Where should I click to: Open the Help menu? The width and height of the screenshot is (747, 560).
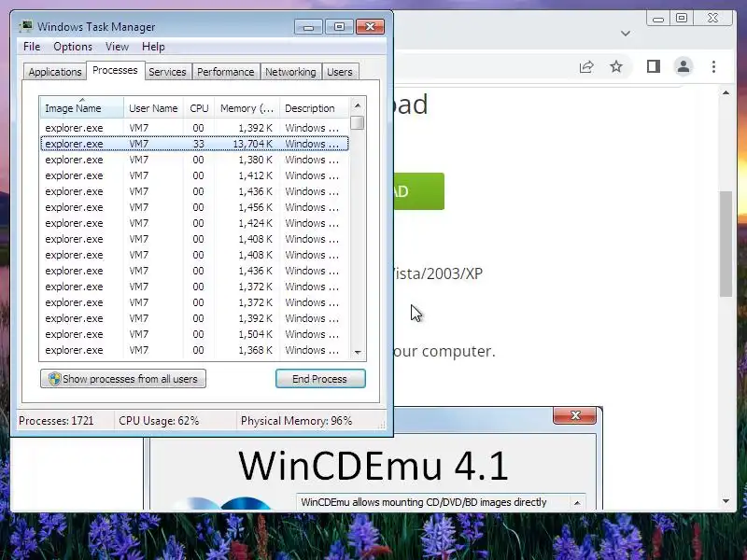153,47
